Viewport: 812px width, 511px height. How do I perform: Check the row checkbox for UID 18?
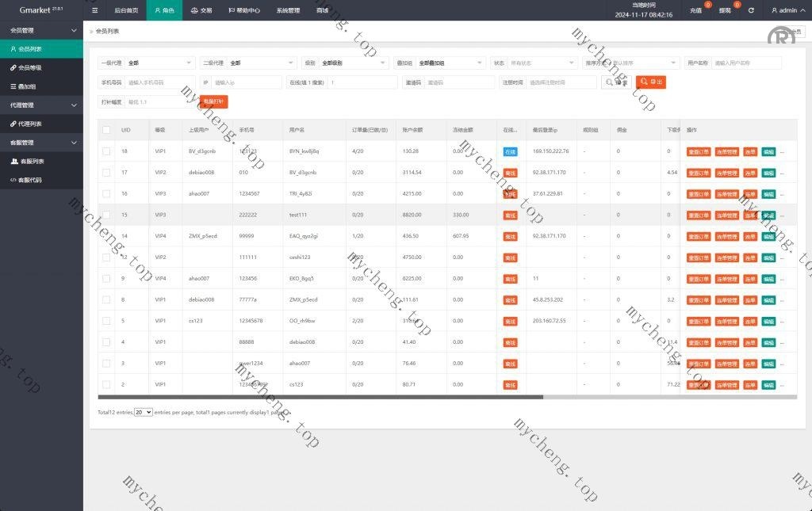(x=106, y=151)
